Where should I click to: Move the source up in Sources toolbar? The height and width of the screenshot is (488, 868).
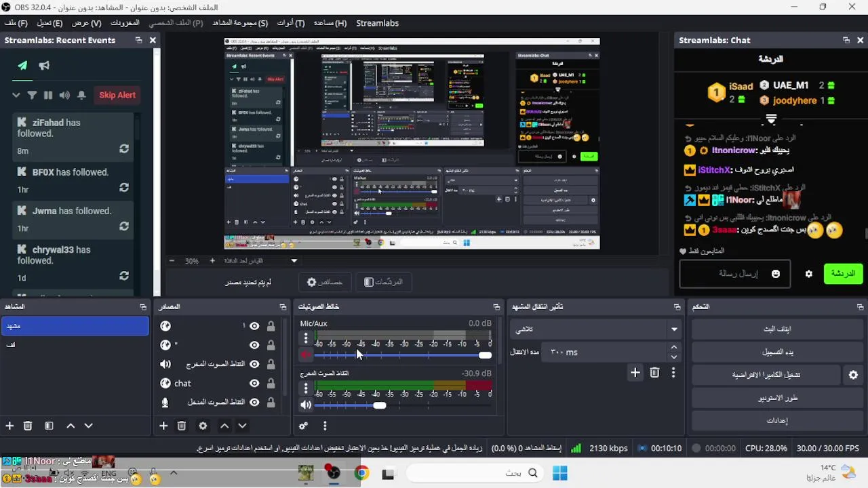click(224, 426)
